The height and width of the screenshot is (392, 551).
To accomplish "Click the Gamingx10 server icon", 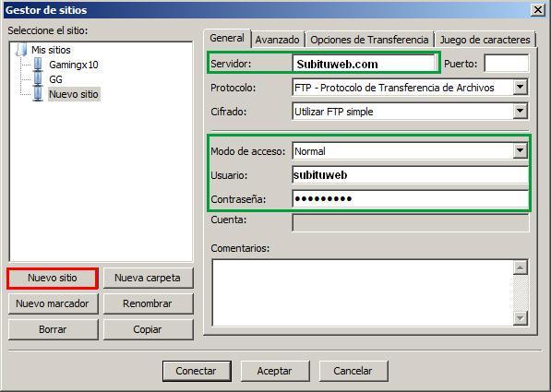I will [x=38, y=65].
